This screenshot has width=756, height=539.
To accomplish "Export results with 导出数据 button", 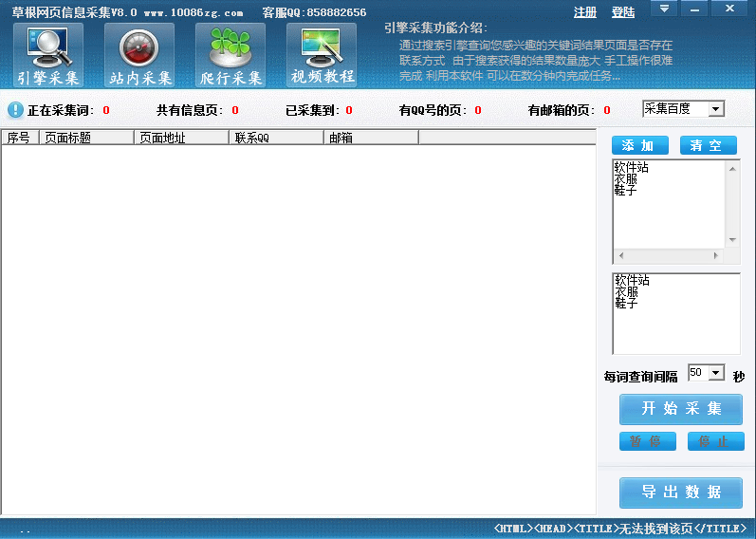I will pyautogui.click(x=680, y=493).
